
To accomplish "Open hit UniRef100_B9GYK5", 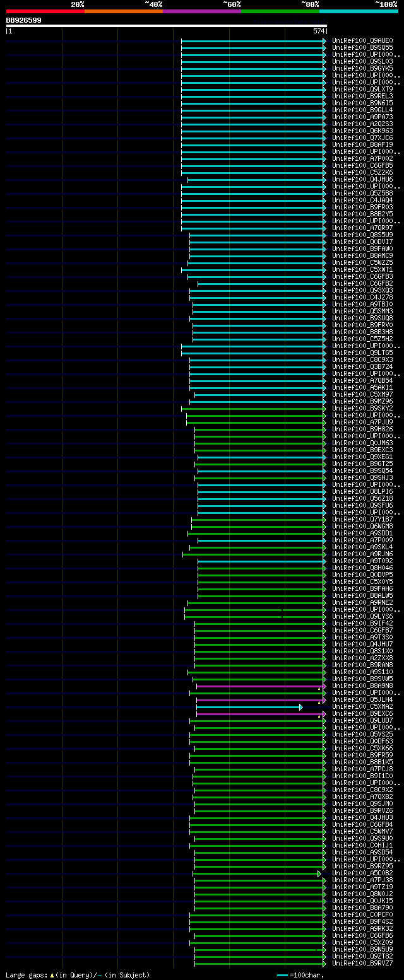I will pos(362,69).
